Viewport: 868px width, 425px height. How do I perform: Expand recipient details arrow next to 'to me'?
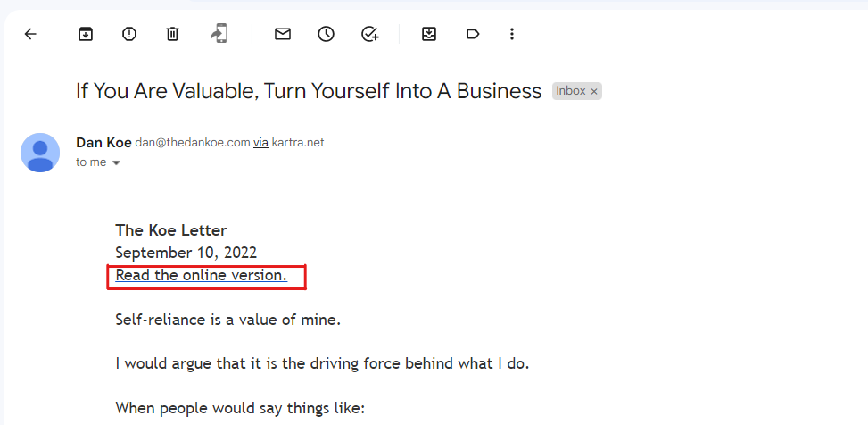[x=116, y=162]
